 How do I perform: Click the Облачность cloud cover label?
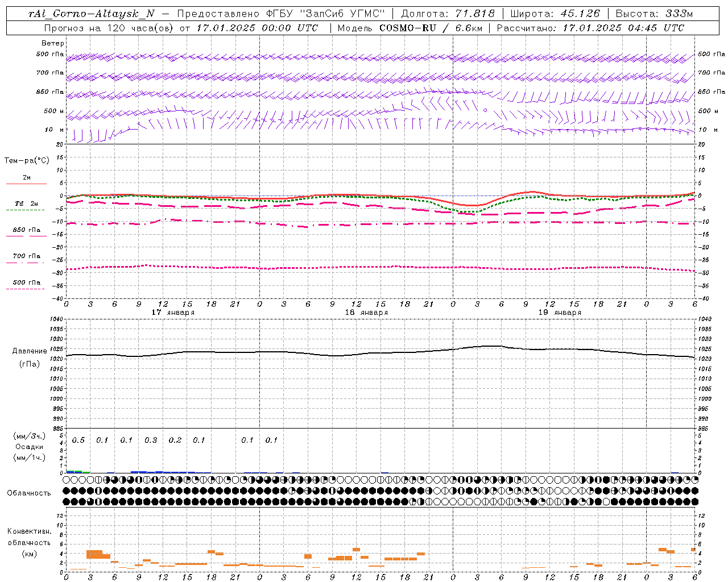[x=29, y=493]
